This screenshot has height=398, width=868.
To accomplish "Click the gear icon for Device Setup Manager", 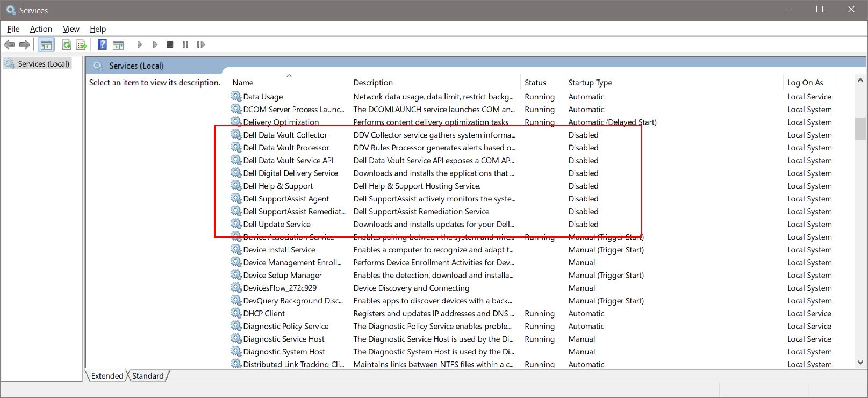I will 236,275.
